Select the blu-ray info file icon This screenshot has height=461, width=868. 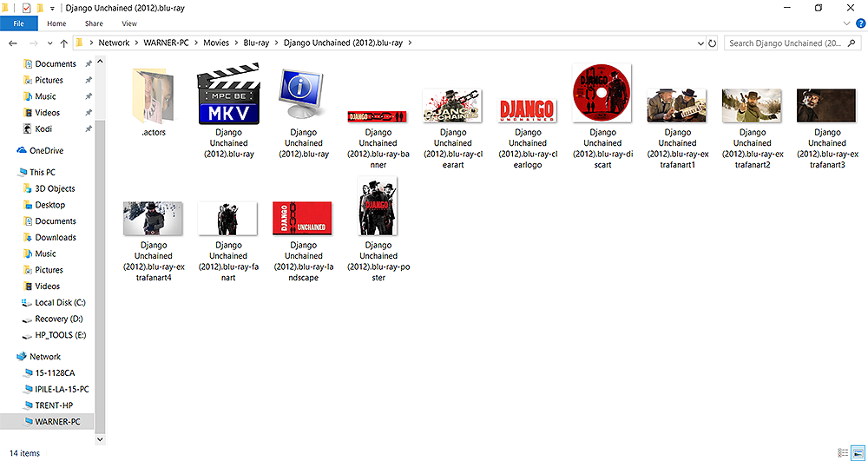point(303,94)
